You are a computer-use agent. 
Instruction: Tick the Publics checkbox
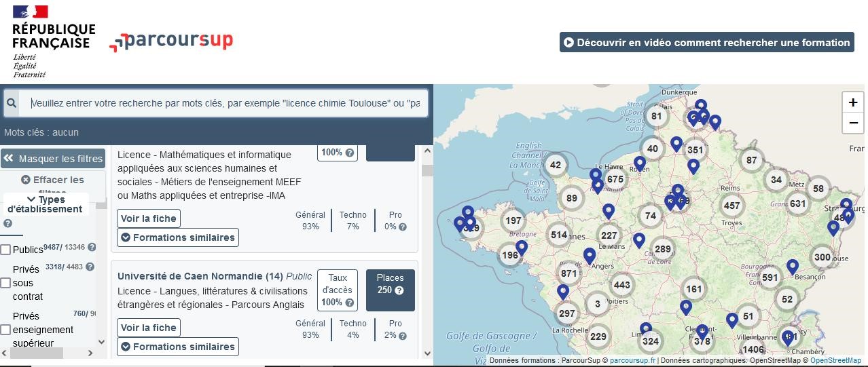click(x=5, y=250)
